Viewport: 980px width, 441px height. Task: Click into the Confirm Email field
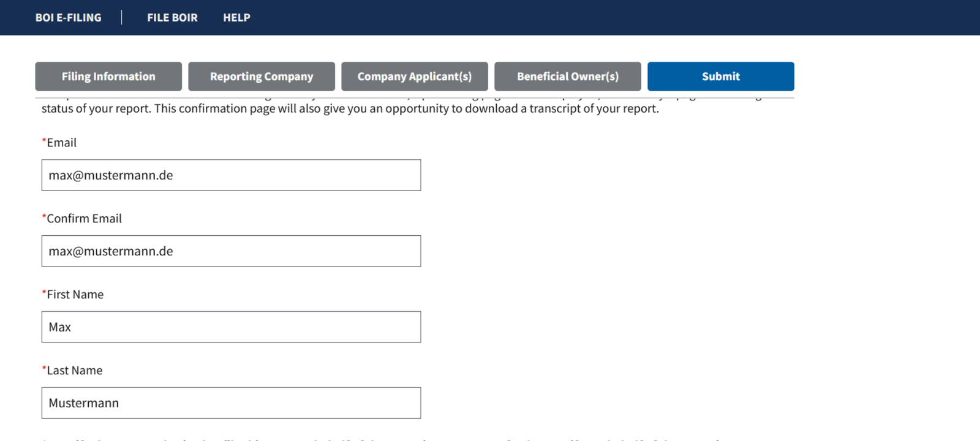(x=231, y=251)
